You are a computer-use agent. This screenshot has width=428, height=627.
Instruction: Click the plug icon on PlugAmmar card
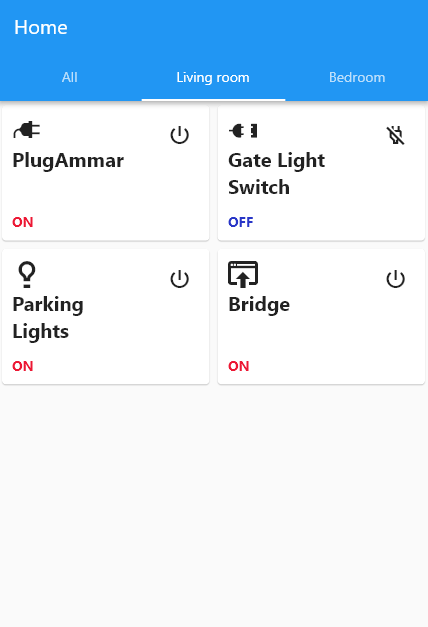point(27,130)
